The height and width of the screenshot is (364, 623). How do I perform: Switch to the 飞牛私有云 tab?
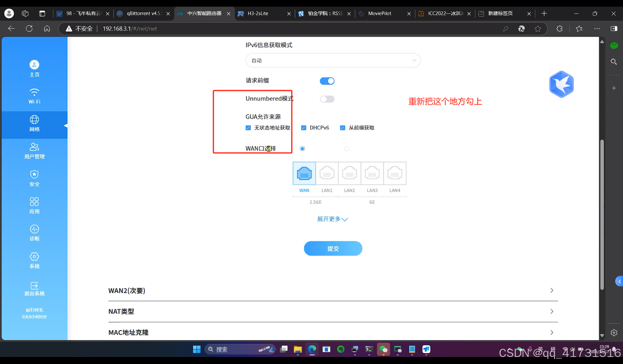83,13
